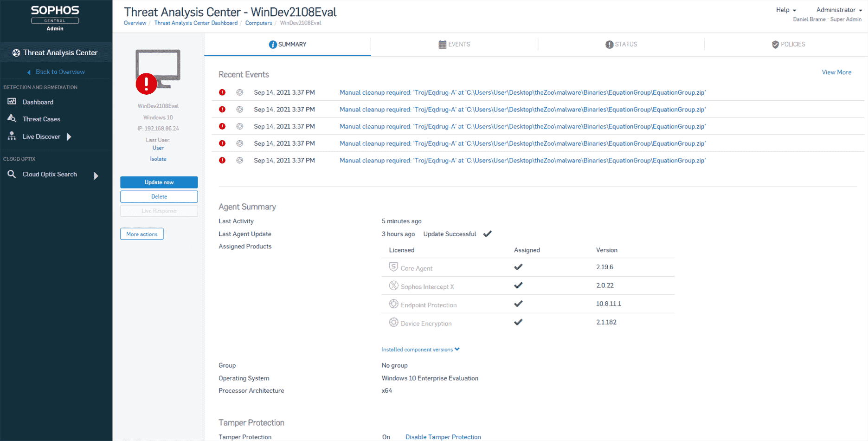Screen dimensions: 868x441
Task: Click the Events tab calendar icon
Action: click(443, 45)
